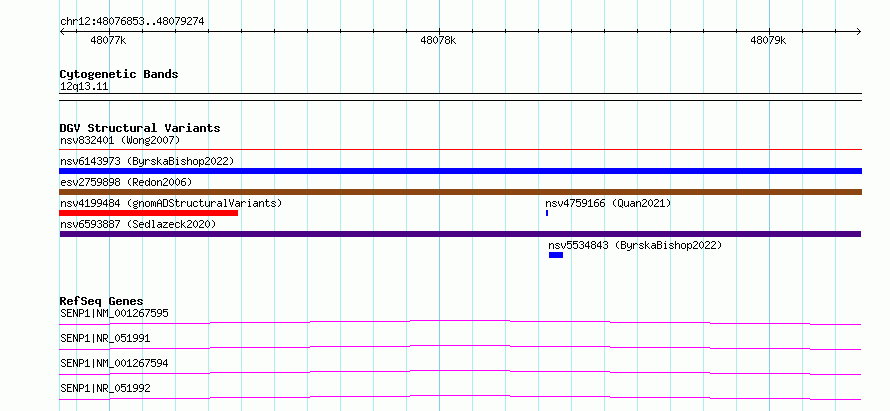Click the brown esv2759898 variant bar

pyautogui.click(x=460, y=192)
